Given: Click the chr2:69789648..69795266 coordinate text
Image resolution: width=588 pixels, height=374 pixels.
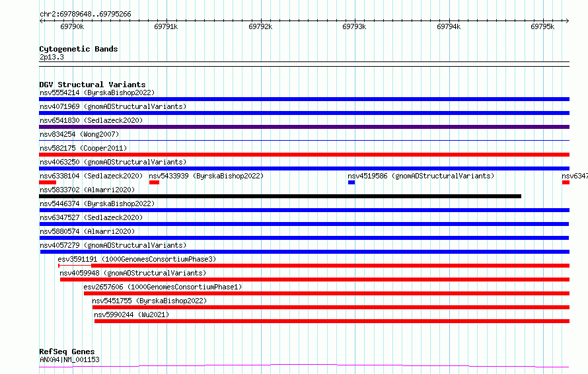Looking at the screenshot, I should tap(85, 14).
